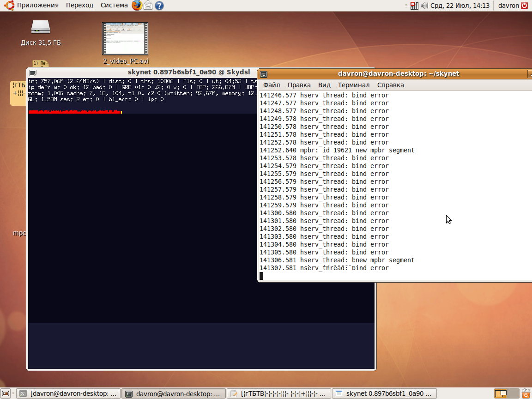Open the Trash icon in bottom panel
532x399 pixels.
click(x=526, y=393)
